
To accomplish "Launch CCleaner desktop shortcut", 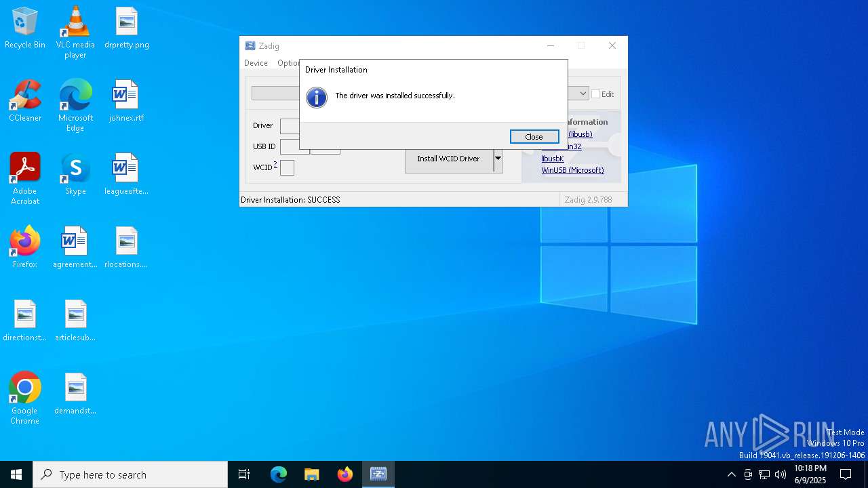I will [x=25, y=102].
